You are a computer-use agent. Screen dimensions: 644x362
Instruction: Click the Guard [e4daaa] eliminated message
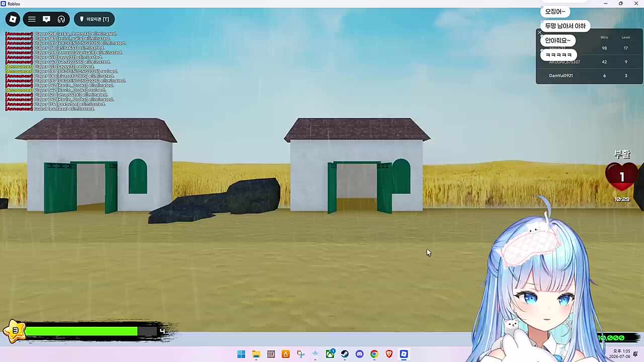pyautogui.click(x=50, y=109)
